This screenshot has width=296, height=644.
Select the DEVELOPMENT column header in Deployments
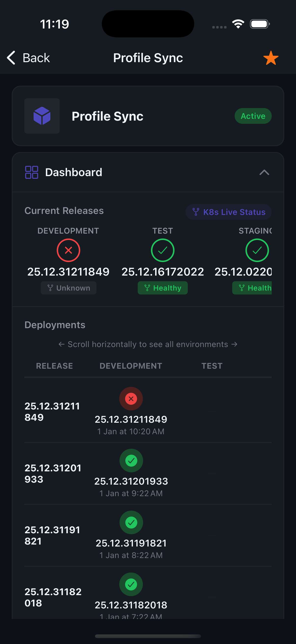pos(131,366)
